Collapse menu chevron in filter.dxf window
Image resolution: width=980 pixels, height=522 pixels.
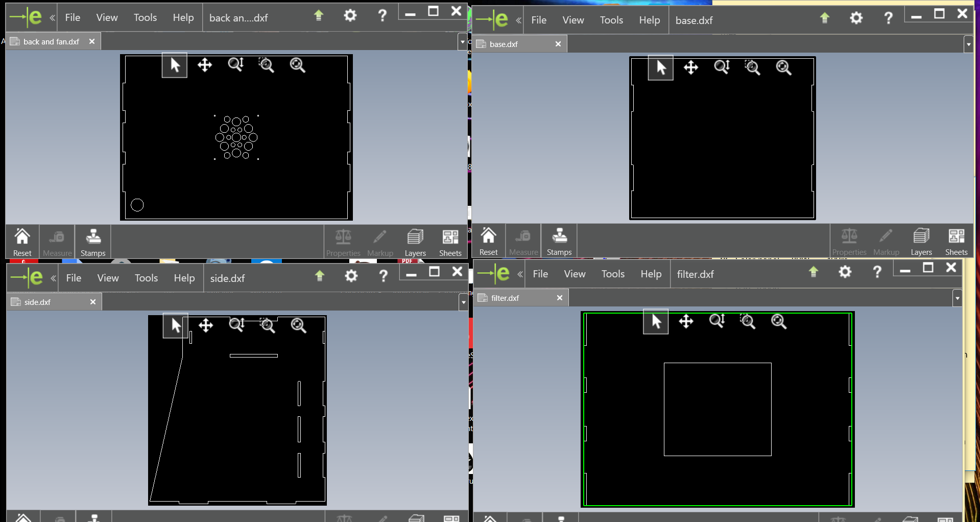tap(520, 274)
